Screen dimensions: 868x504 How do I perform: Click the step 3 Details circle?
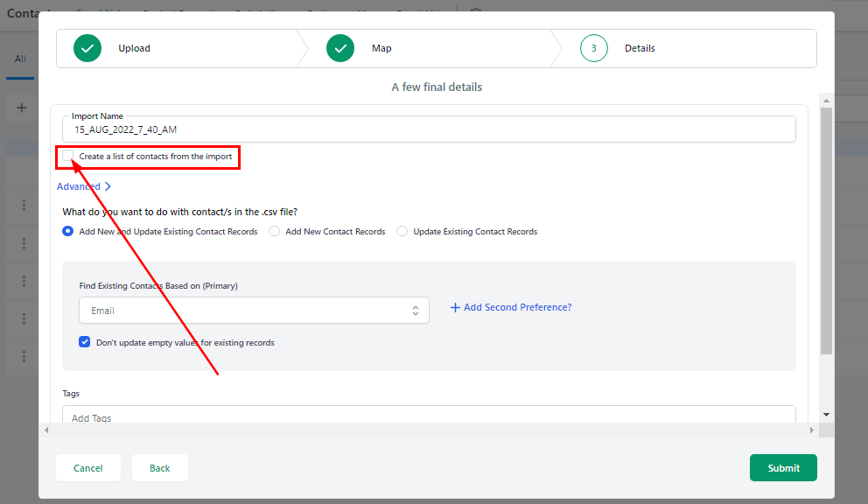click(x=594, y=49)
